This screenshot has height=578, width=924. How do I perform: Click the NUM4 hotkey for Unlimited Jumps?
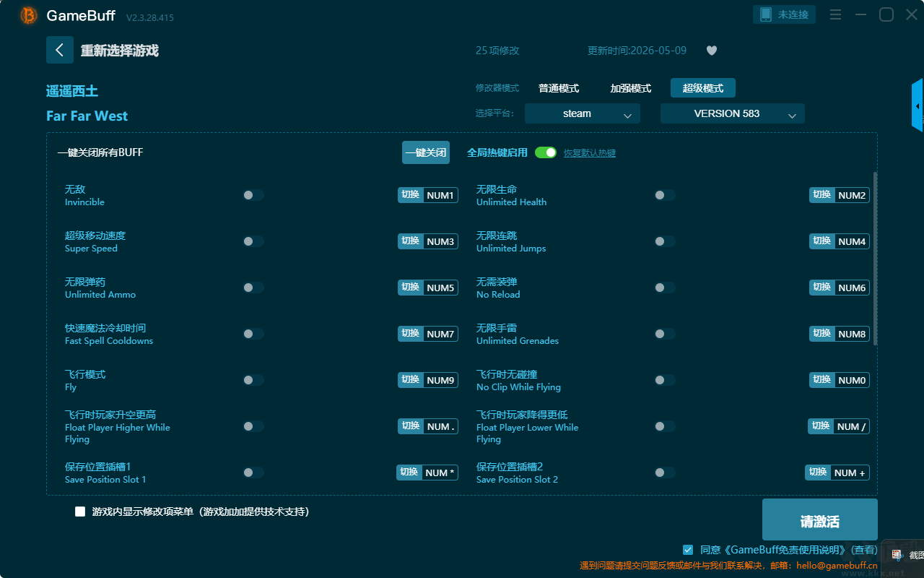pos(852,241)
